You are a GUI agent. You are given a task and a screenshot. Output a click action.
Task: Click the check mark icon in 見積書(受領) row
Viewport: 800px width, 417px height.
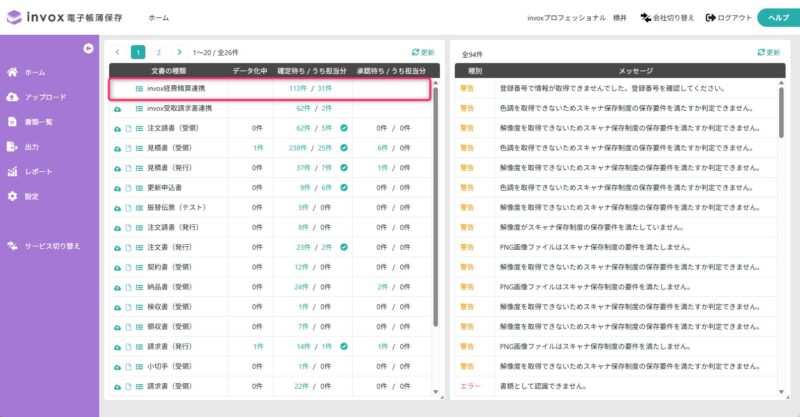point(344,148)
